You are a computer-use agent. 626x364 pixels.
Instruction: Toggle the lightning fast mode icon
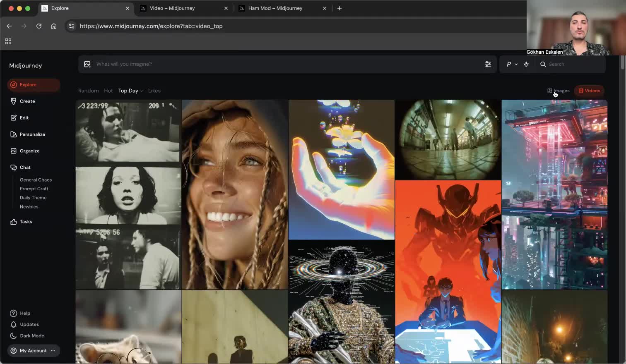526,64
